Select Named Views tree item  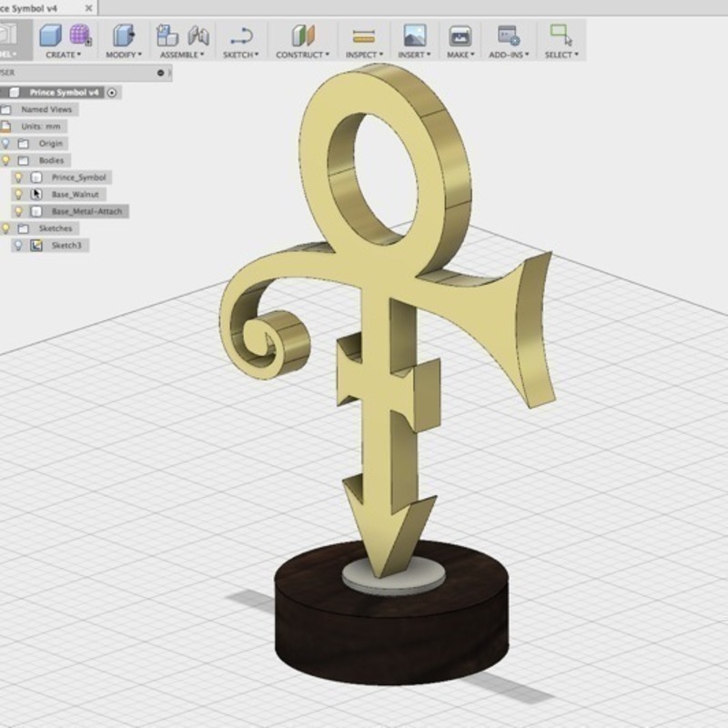46,109
